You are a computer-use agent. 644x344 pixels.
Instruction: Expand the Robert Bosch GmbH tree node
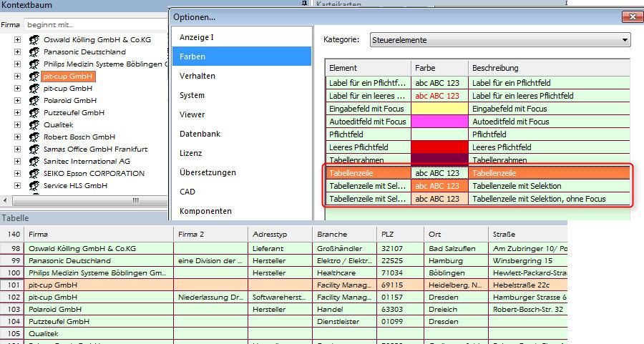point(17,137)
